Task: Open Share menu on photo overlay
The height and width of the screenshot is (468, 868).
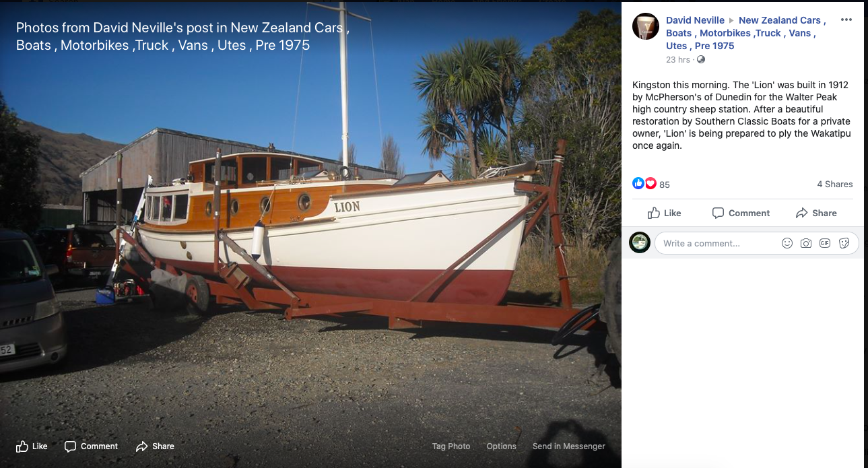Action: pos(155,446)
